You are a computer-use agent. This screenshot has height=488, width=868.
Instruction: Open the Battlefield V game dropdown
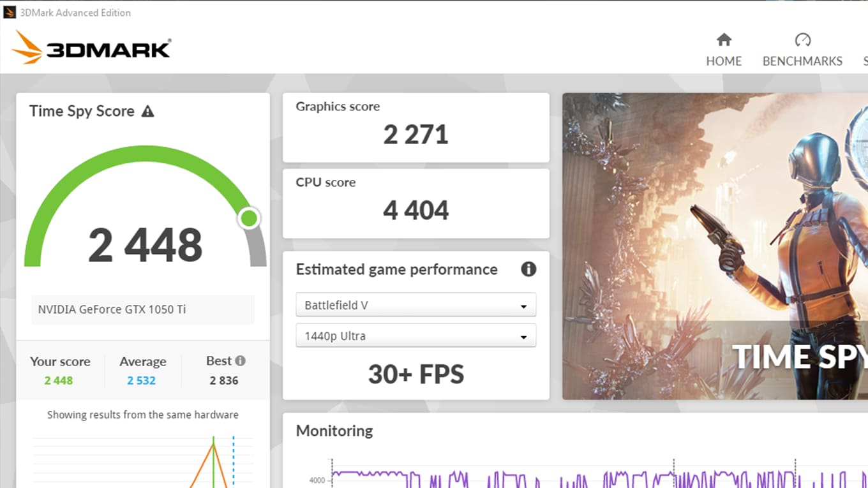(416, 305)
